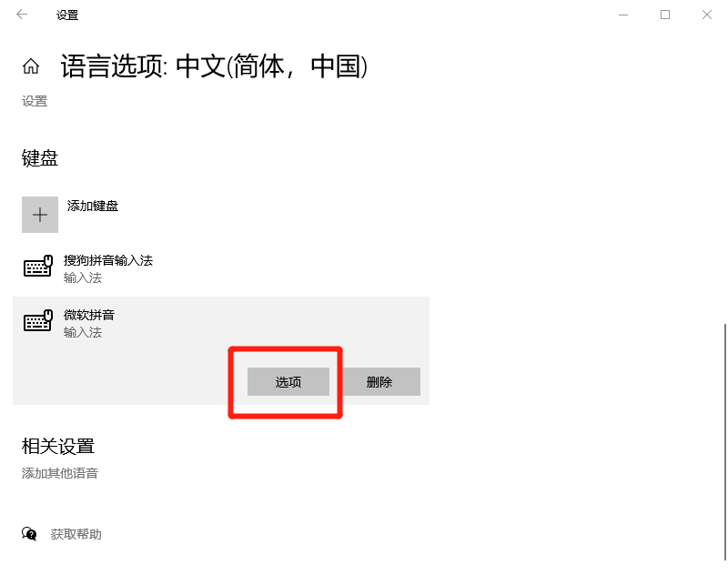728x575 pixels.
Task: Close the Settings window
Action: coord(707,15)
